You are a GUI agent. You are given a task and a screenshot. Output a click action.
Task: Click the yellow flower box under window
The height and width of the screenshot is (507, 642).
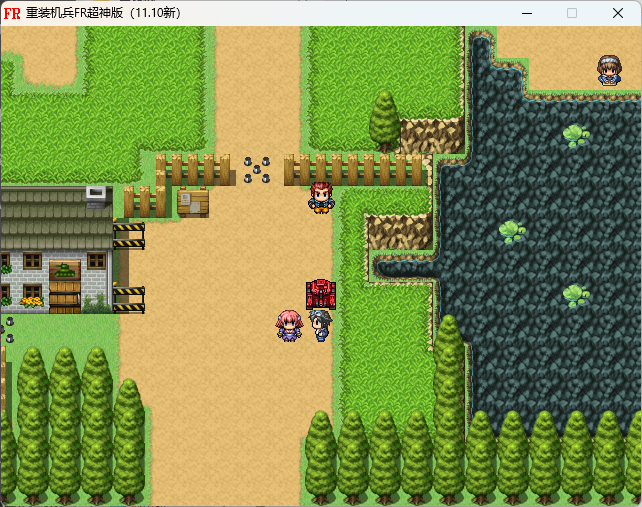pos(32,302)
